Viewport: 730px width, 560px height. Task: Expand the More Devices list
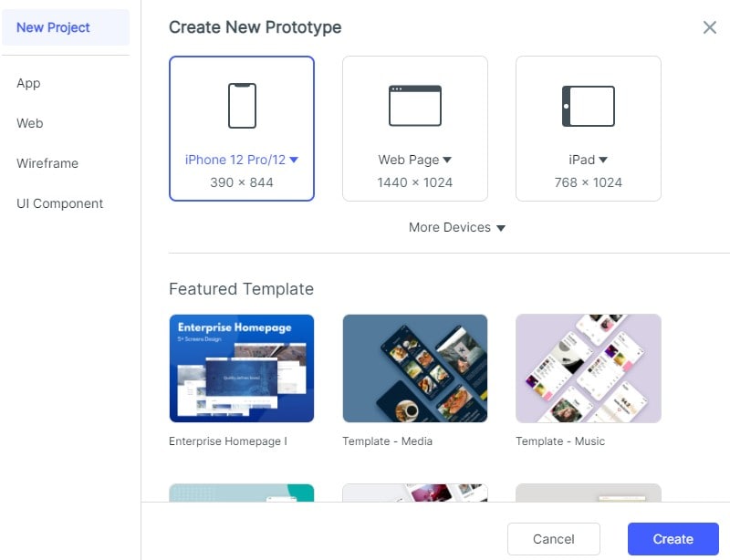point(457,227)
